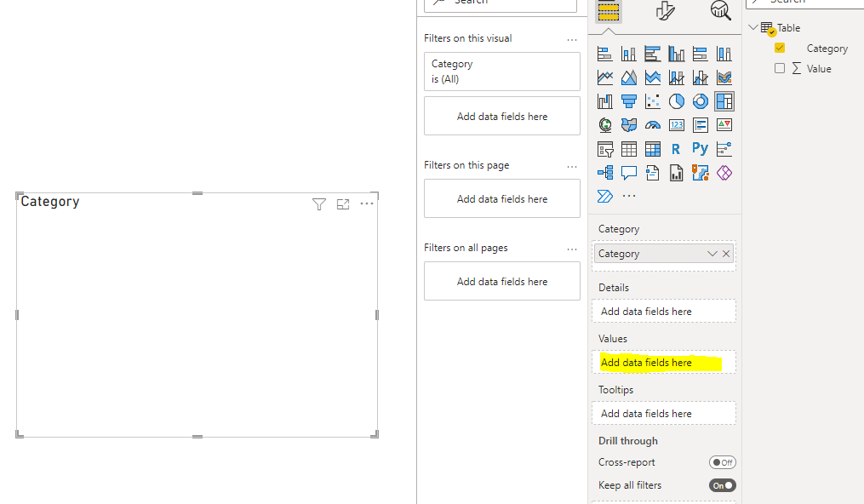Open options for Filters on this page
864x504 pixels.
pos(572,166)
